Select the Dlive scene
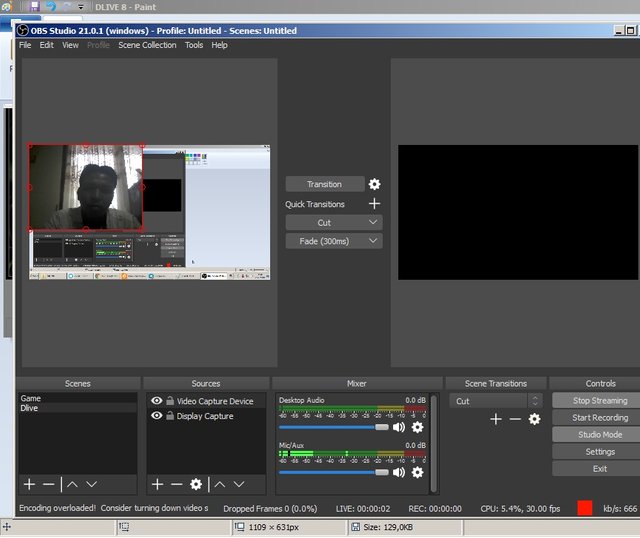Image resolution: width=640 pixels, height=538 pixels. pos(78,408)
